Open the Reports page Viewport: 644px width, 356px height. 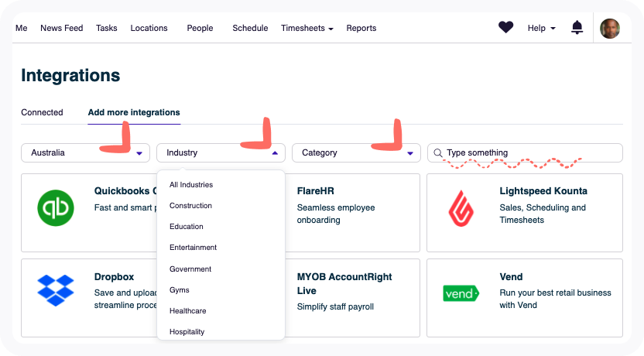(361, 28)
